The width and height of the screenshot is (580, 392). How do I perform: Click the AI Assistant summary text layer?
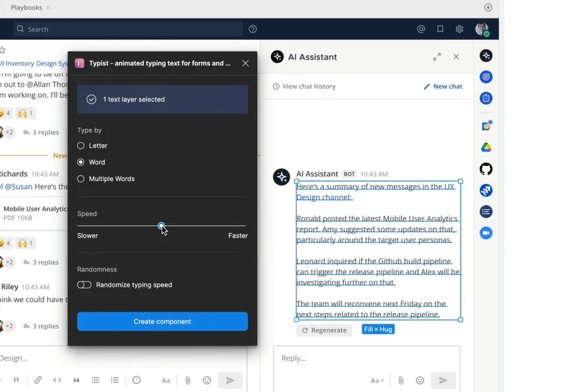[x=378, y=251]
